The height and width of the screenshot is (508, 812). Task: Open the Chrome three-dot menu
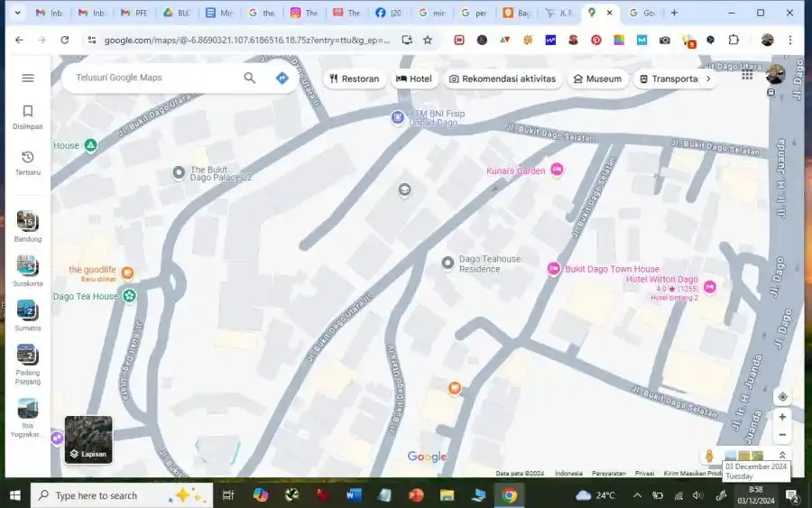pos(790,40)
